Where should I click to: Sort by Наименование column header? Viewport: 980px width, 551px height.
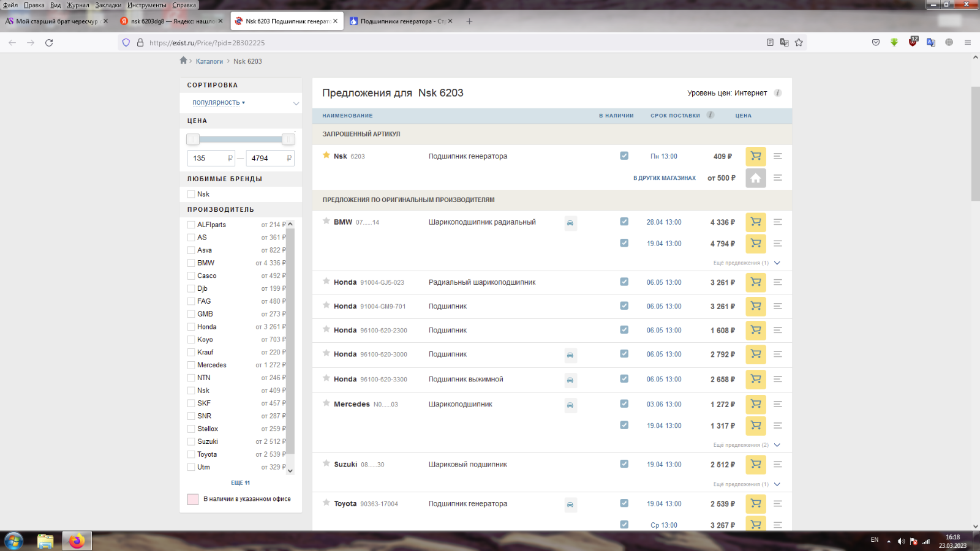click(347, 116)
